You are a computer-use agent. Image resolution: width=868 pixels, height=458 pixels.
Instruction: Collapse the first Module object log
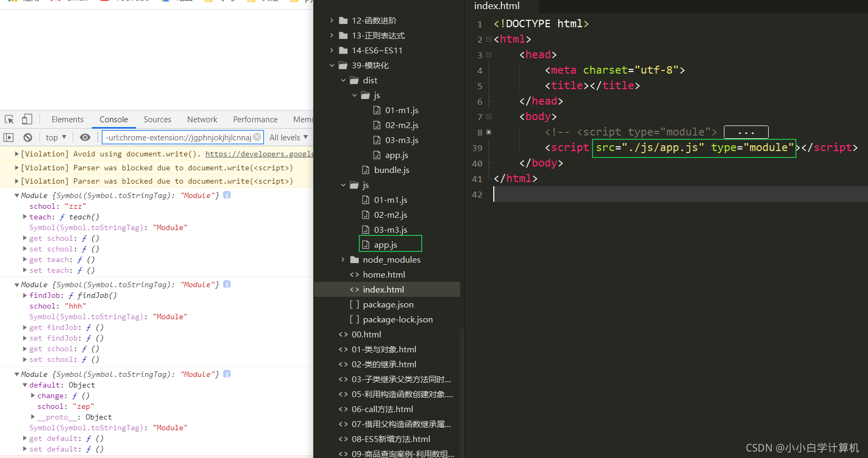[17, 195]
